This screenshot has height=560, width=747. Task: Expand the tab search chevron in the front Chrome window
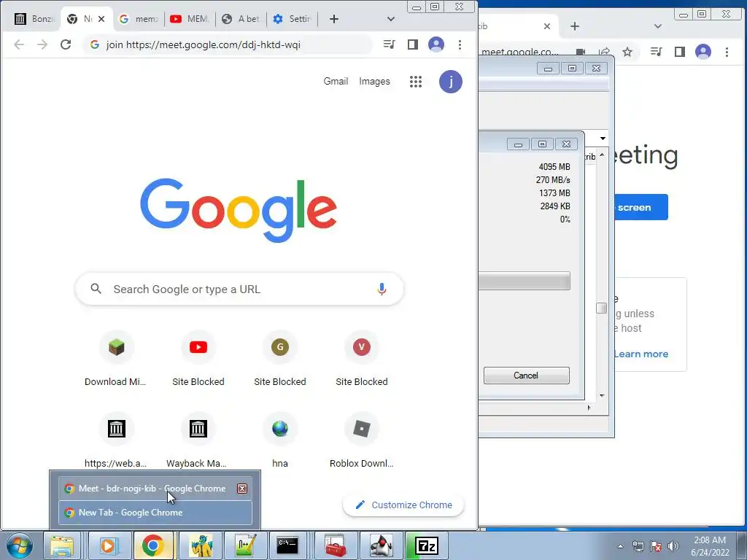pos(391,19)
